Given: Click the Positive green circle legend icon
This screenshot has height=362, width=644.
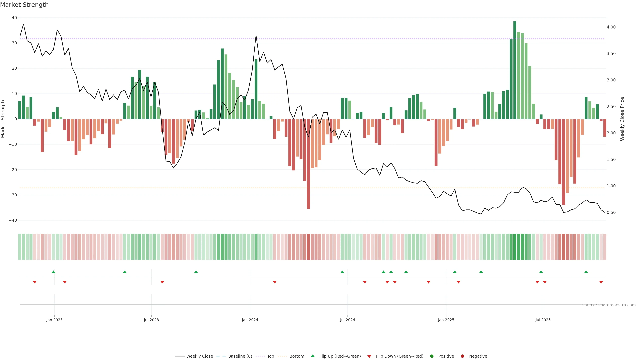Looking at the screenshot, I should click(x=432, y=356).
